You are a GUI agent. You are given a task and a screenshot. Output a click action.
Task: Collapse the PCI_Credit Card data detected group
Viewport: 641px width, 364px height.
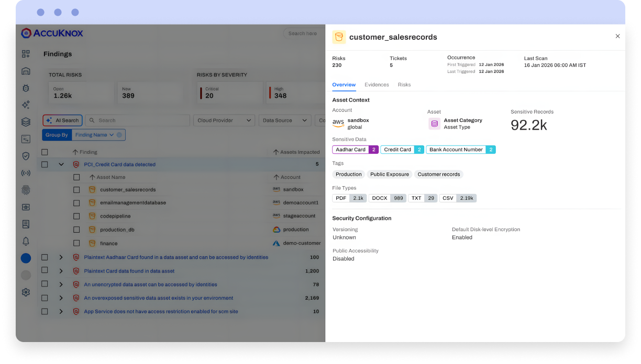coord(61,164)
